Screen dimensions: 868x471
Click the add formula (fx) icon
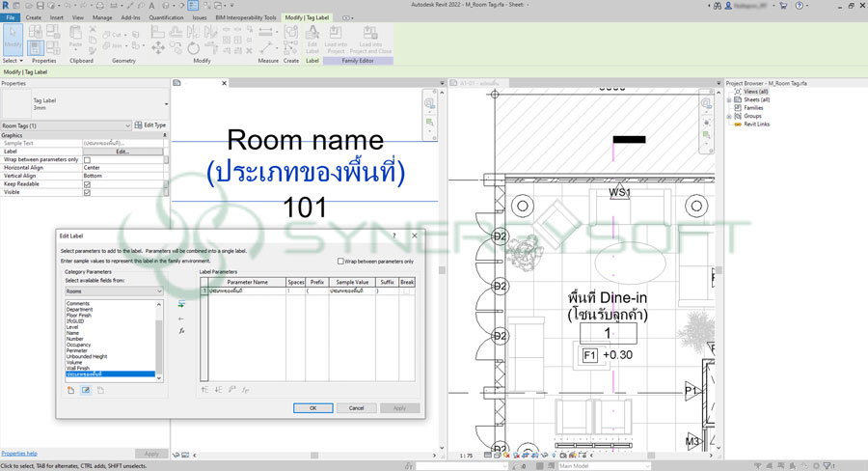(181, 330)
